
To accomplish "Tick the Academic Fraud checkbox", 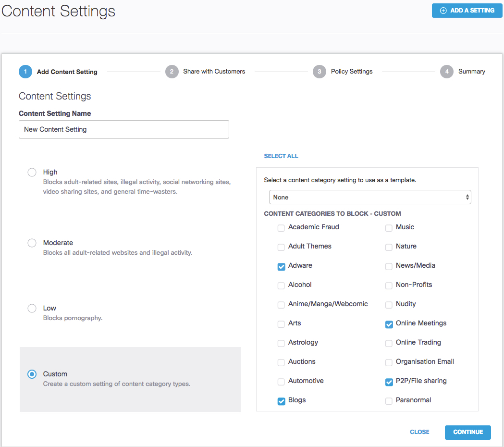I will (x=282, y=228).
